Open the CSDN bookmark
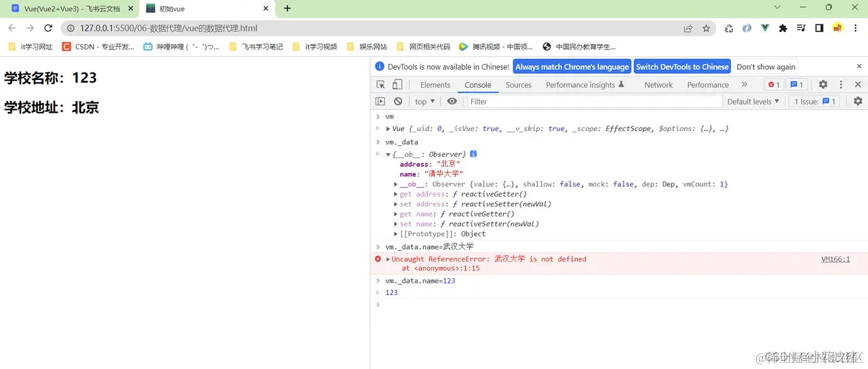 (x=98, y=47)
